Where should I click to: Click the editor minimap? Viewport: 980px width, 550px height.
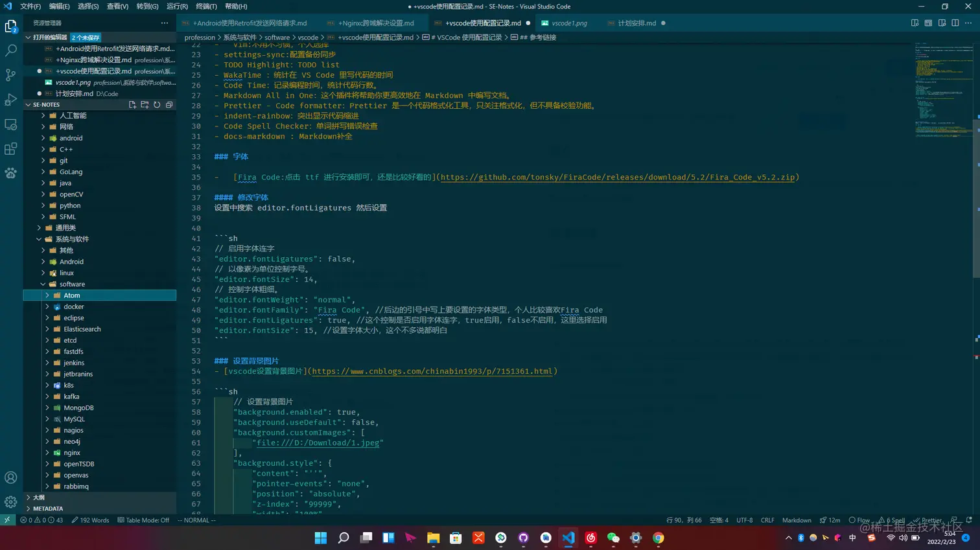[x=944, y=91]
